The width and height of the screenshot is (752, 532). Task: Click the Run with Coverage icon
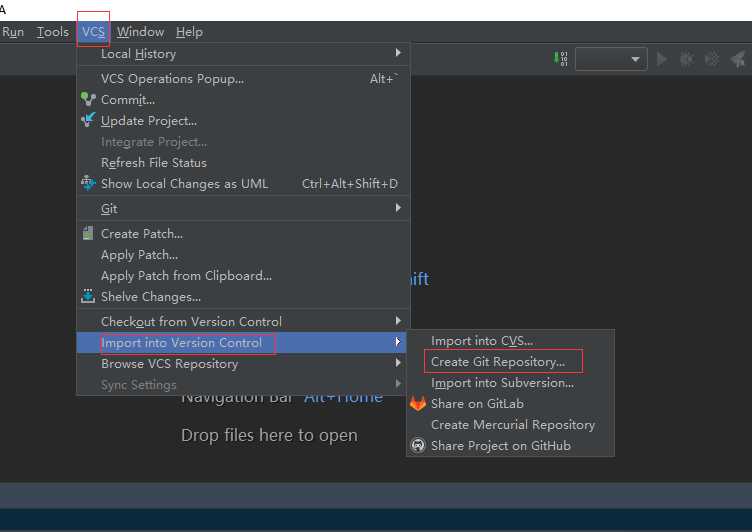[x=712, y=59]
